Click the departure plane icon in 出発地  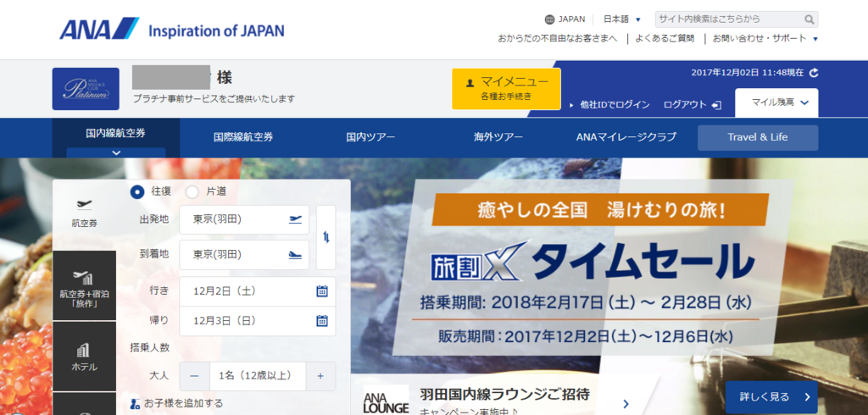pos(296,219)
